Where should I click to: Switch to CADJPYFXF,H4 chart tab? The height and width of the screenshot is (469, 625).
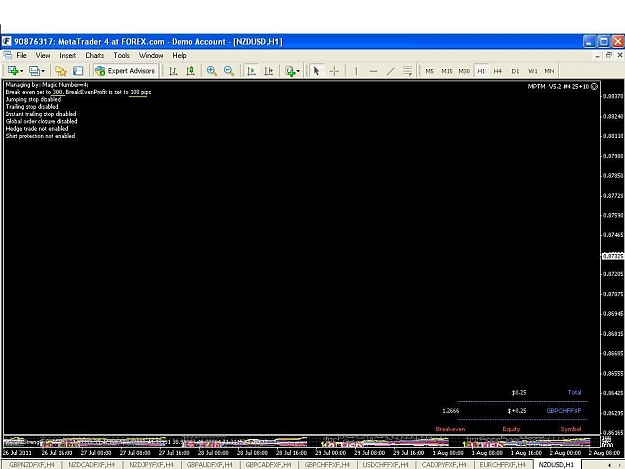(444, 465)
